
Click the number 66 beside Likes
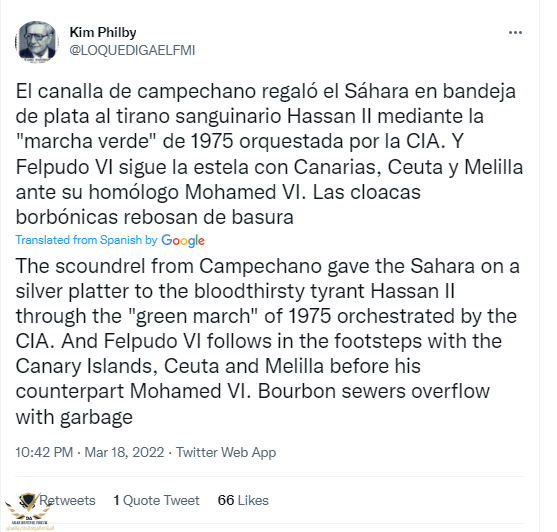[x=226, y=500]
